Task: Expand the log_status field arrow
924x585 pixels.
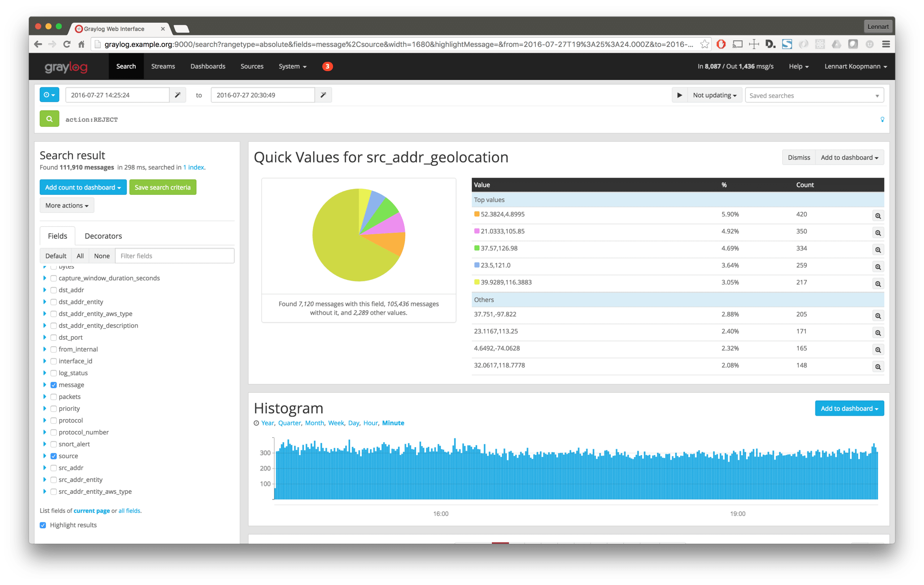Action: 44,373
